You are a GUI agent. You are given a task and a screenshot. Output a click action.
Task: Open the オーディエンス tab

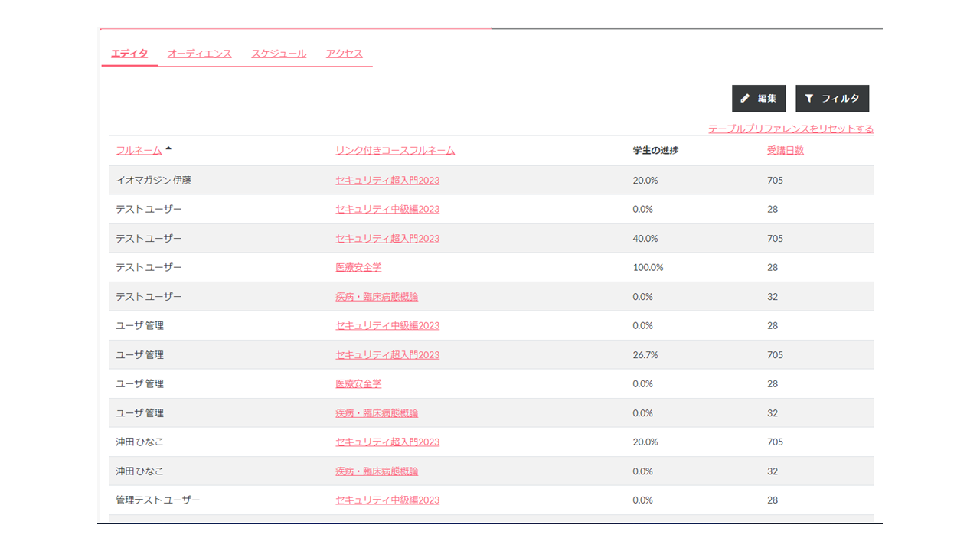(200, 54)
